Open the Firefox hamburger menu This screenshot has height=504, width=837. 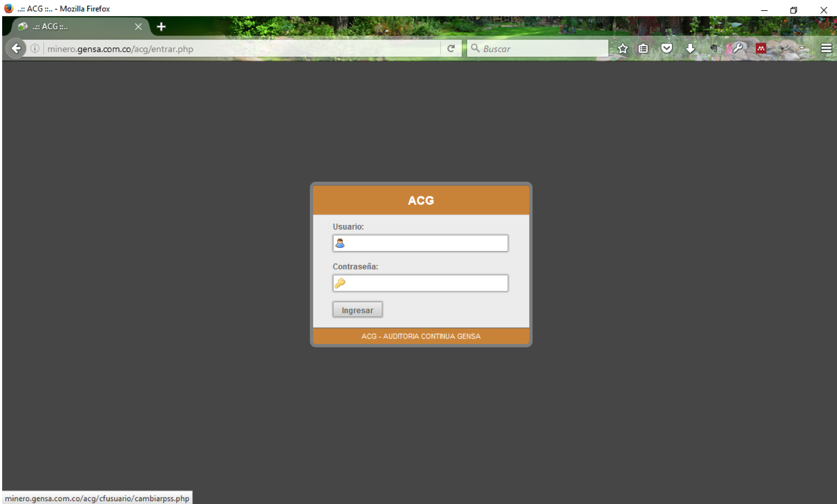pos(826,49)
